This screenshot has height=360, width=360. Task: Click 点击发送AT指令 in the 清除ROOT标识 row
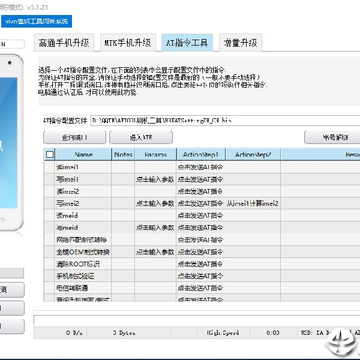[200, 264]
